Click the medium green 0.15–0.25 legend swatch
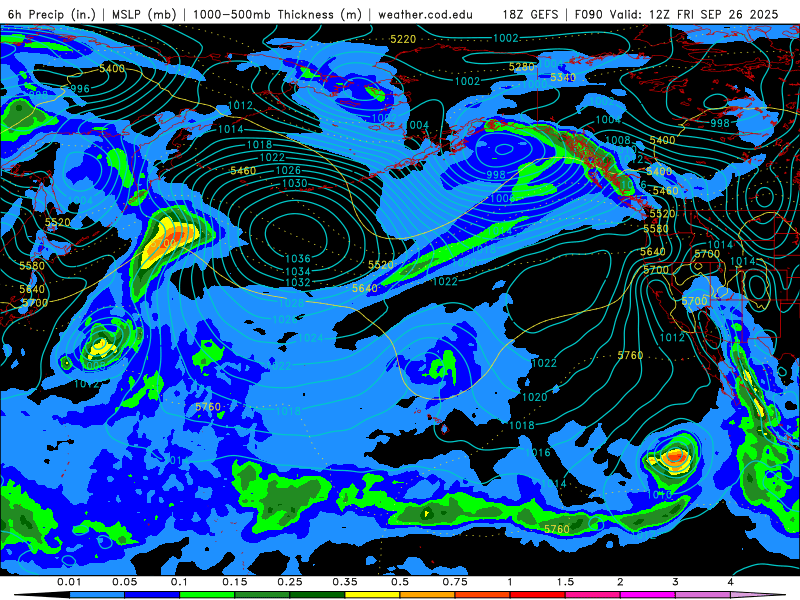Screen dimensions: 800x600 pyautogui.click(x=262, y=595)
